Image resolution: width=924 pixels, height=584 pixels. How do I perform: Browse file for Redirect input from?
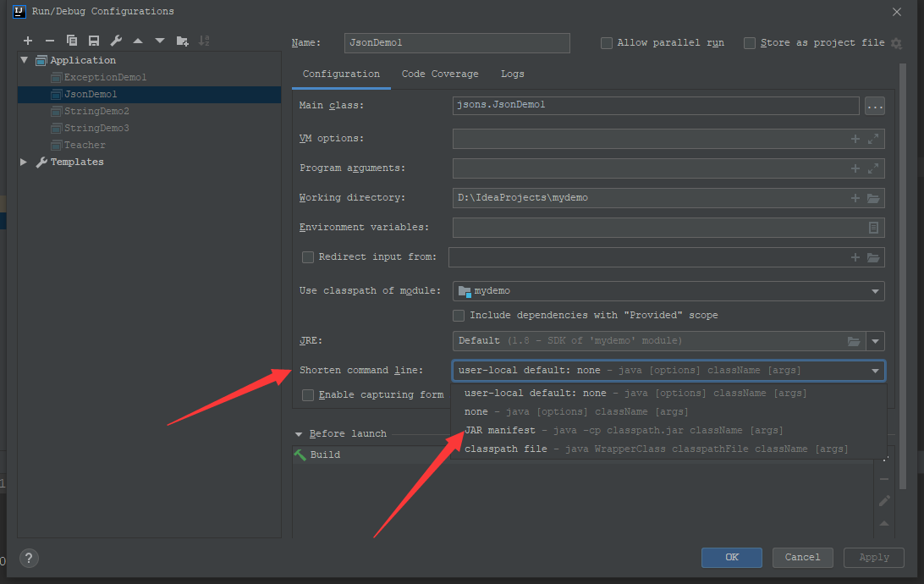873,257
